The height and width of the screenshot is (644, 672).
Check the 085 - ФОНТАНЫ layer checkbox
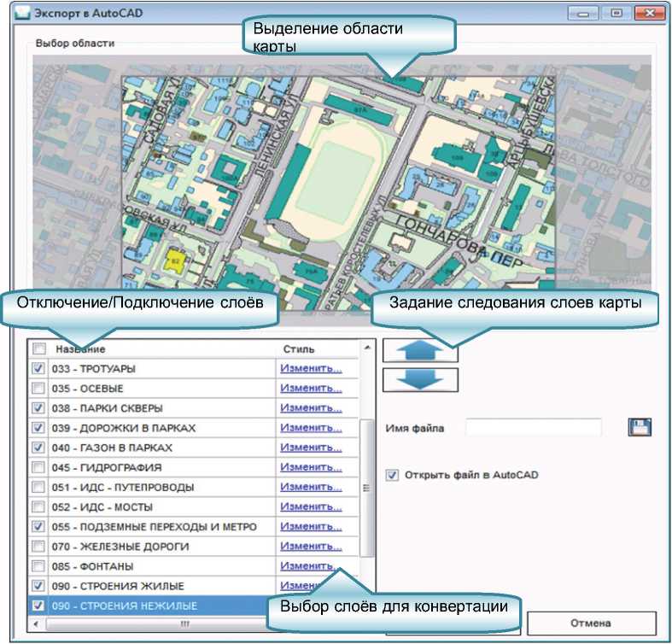(x=38, y=566)
